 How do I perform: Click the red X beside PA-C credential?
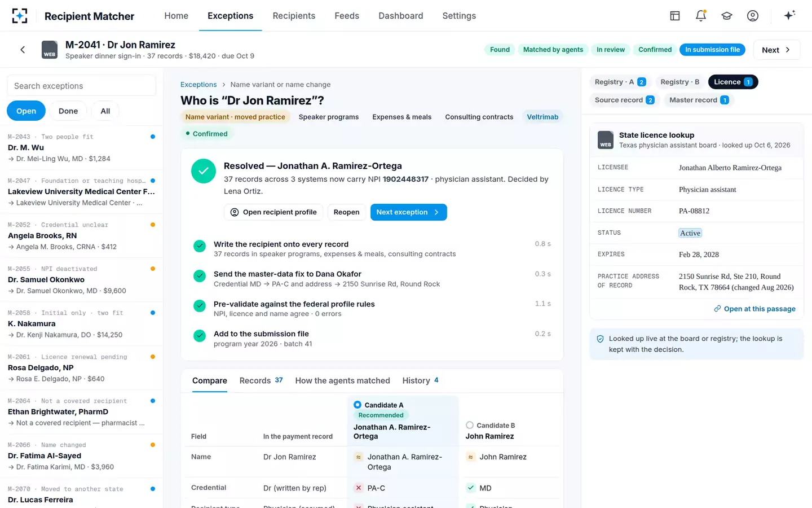pyautogui.click(x=359, y=488)
